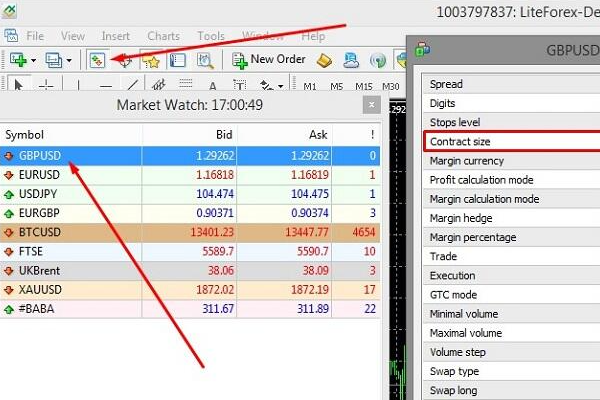
Task: Expand the new chart dropdown arrow
Action: [34, 60]
